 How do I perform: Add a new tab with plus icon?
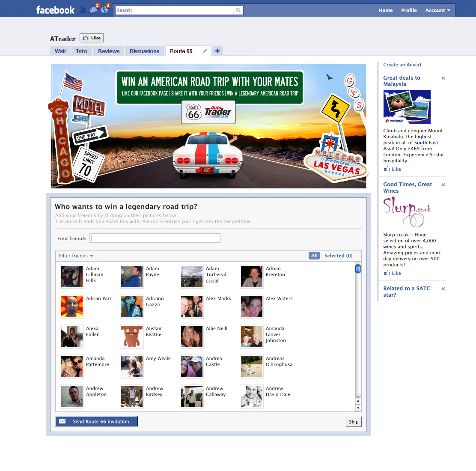[217, 51]
